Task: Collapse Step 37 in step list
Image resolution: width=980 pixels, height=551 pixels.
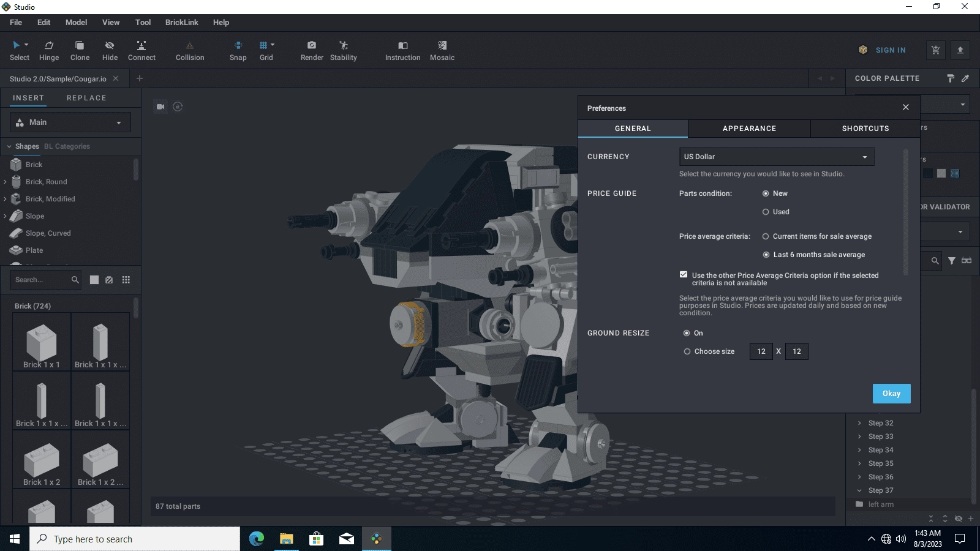Action: coord(859,490)
